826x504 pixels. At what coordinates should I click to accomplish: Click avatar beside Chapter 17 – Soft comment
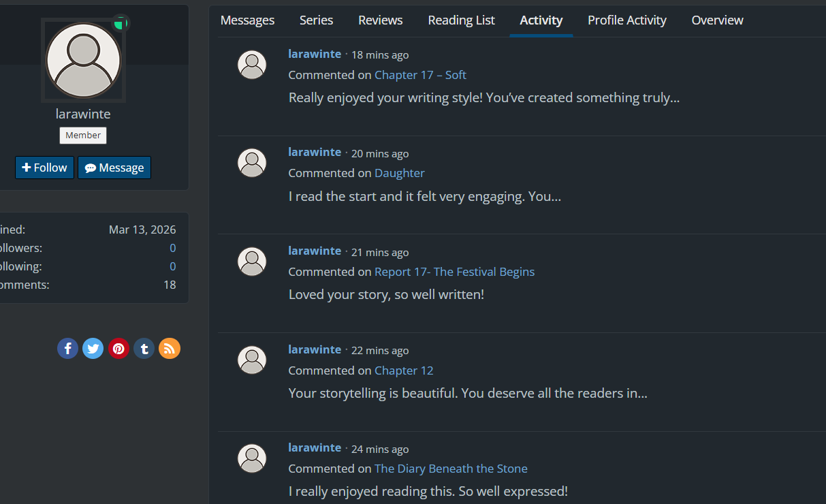point(252,65)
